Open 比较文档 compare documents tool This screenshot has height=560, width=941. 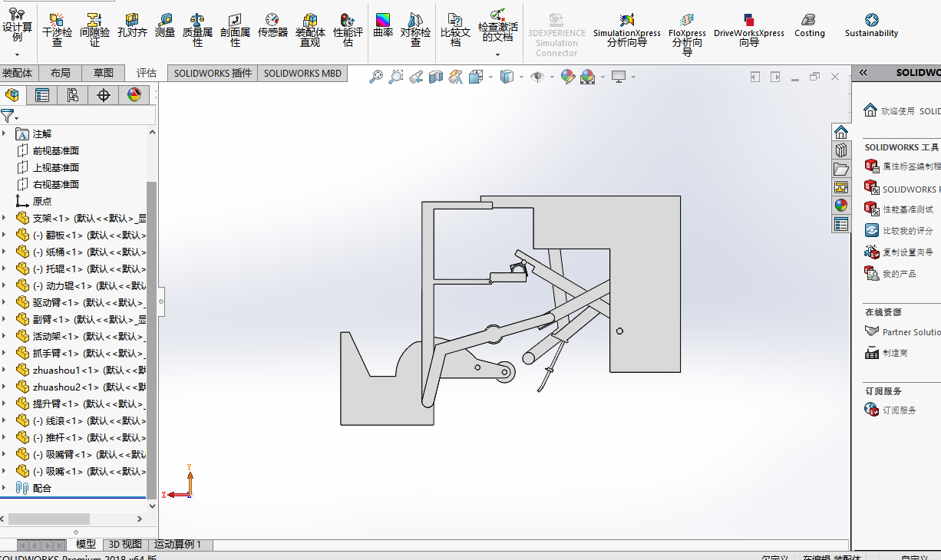pos(455,29)
